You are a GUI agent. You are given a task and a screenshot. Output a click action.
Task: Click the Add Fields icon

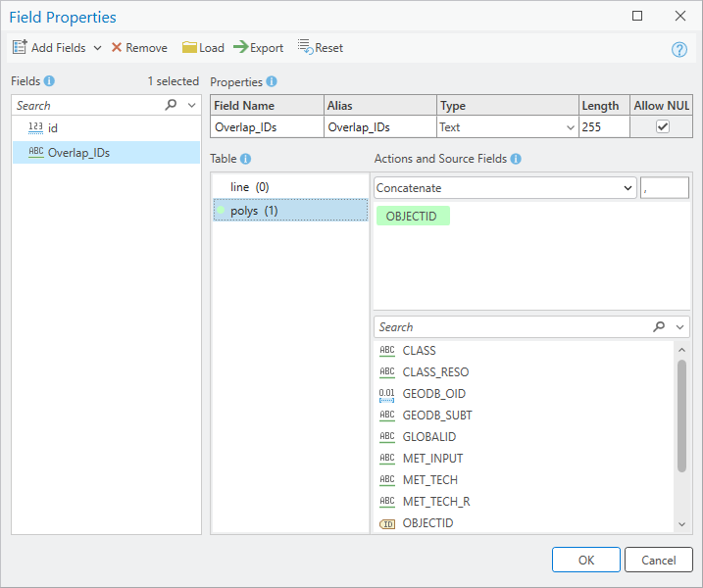tap(20, 47)
